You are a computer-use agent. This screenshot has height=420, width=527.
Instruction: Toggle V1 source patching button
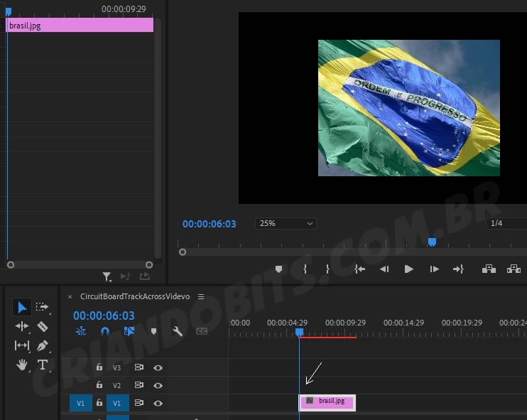tap(81, 403)
